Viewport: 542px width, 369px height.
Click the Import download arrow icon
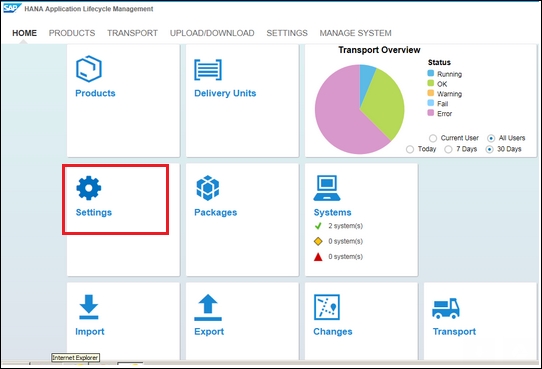[89, 307]
